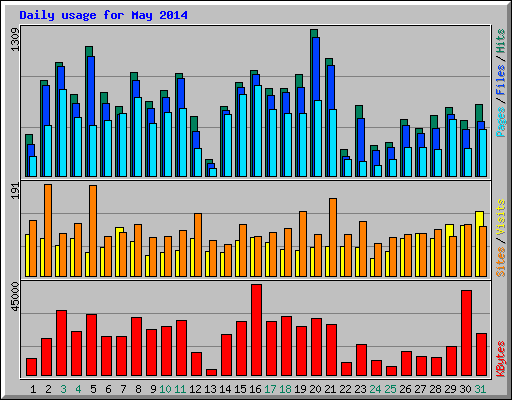512x400 pixels.
Task: Select day 14 on the x-axis
Action: pyautogui.click(x=225, y=389)
